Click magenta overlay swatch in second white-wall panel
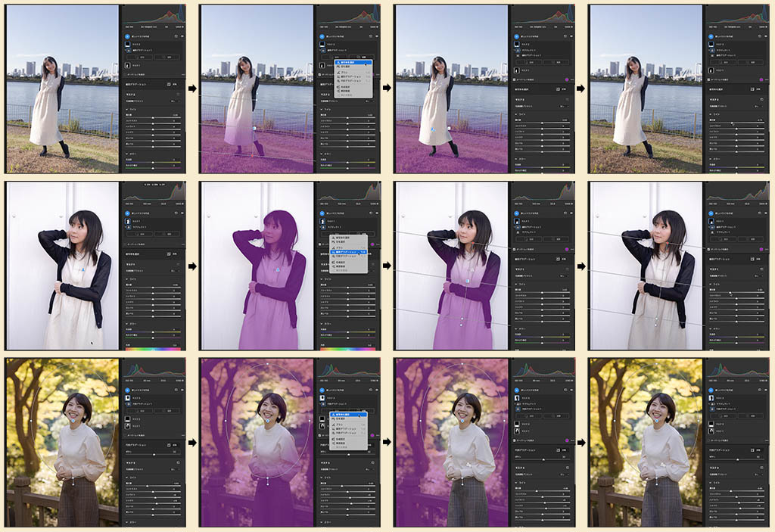 372,244
